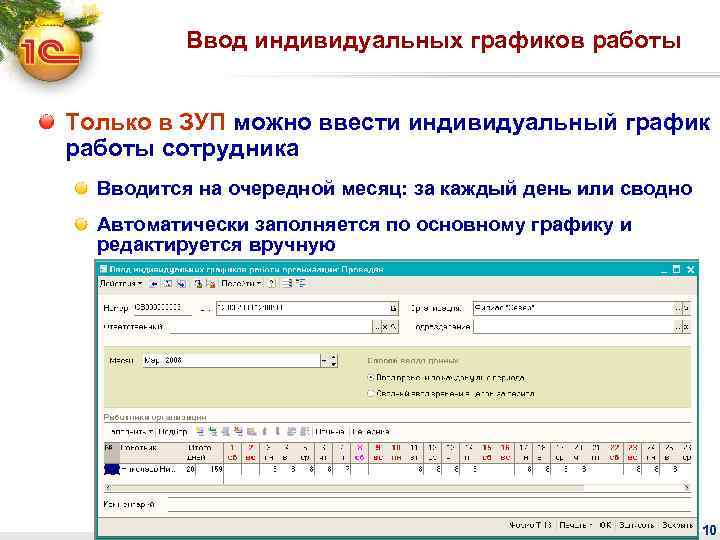The height and width of the screenshot is (540, 720).
Task: Click the last icon in the top toolbar
Action: click(300, 284)
